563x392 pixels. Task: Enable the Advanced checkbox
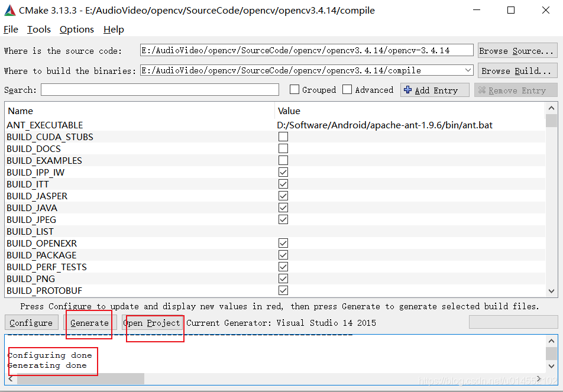pos(347,89)
